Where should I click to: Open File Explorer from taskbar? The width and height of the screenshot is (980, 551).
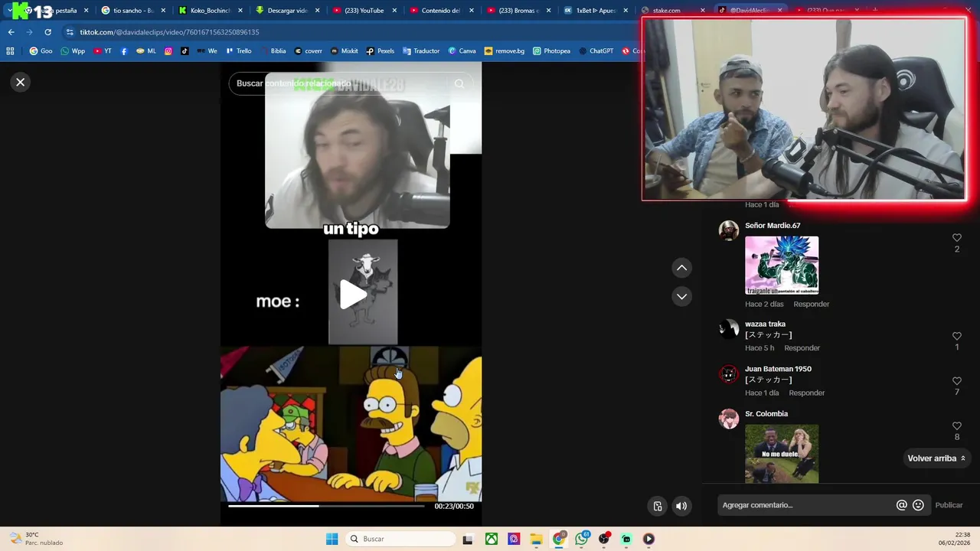coord(536,539)
